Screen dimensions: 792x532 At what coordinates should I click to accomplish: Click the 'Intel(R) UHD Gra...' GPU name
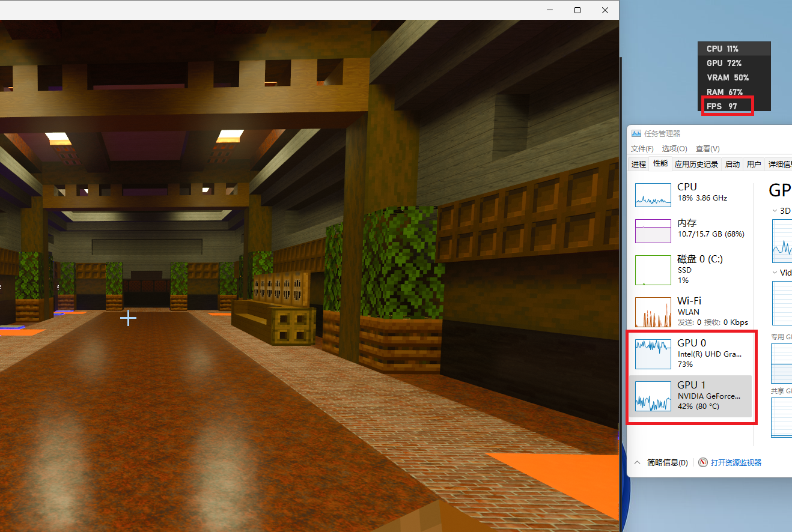tap(710, 354)
